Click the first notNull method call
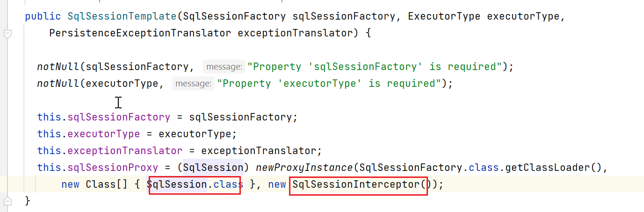Screen dimensions: 644x212 click(58, 67)
